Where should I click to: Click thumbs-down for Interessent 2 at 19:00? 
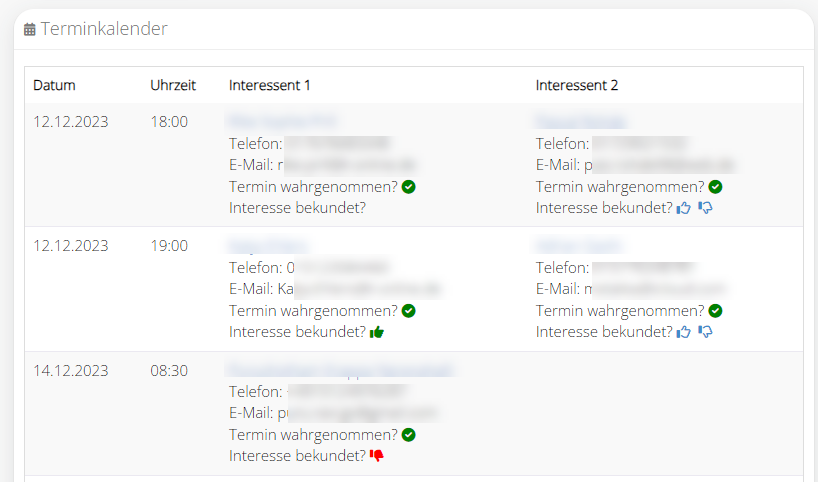(x=705, y=332)
